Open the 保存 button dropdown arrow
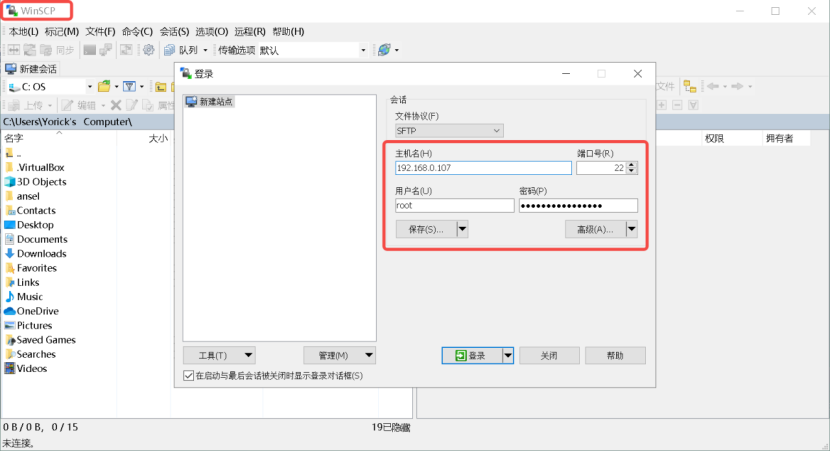 click(462, 229)
